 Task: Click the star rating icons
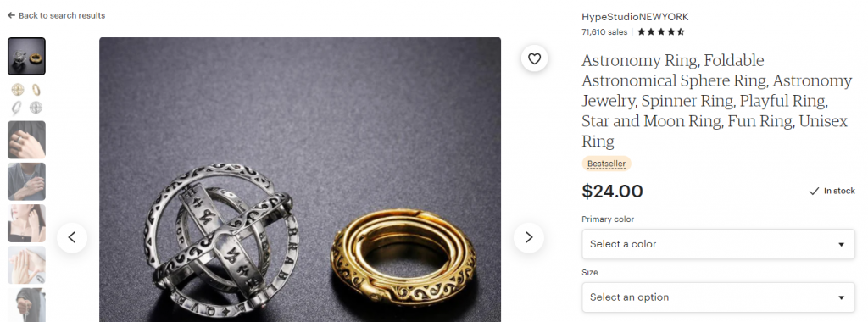[x=661, y=32]
